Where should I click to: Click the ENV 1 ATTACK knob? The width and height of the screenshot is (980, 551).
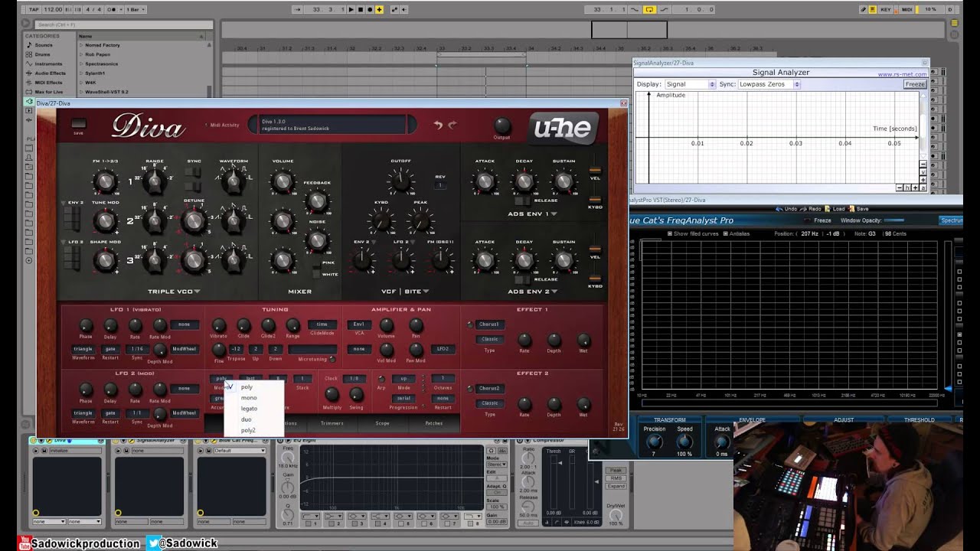pos(484,181)
